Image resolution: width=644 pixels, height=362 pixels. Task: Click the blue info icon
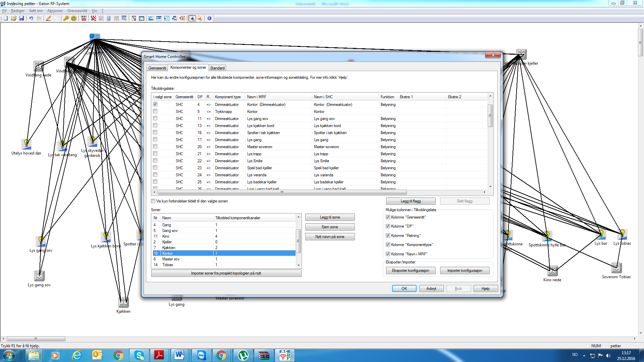pyautogui.click(x=209, y=18)
